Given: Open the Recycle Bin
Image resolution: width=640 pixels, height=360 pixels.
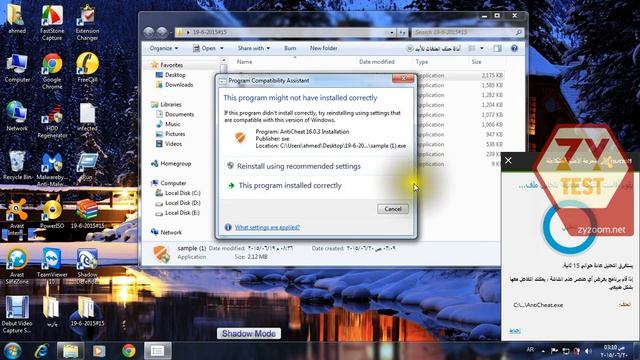Looking at the screenshot, I should (17, 166).
